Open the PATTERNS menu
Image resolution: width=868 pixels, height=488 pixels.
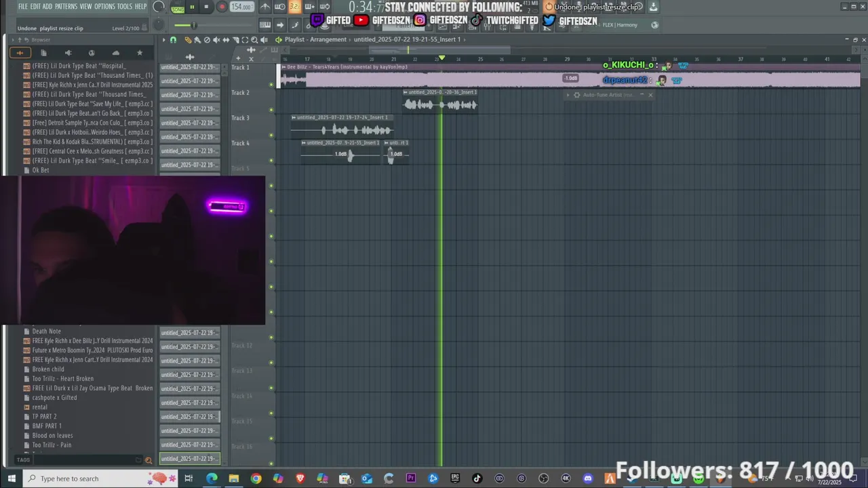pyautogui.click(x=66, y=6)
